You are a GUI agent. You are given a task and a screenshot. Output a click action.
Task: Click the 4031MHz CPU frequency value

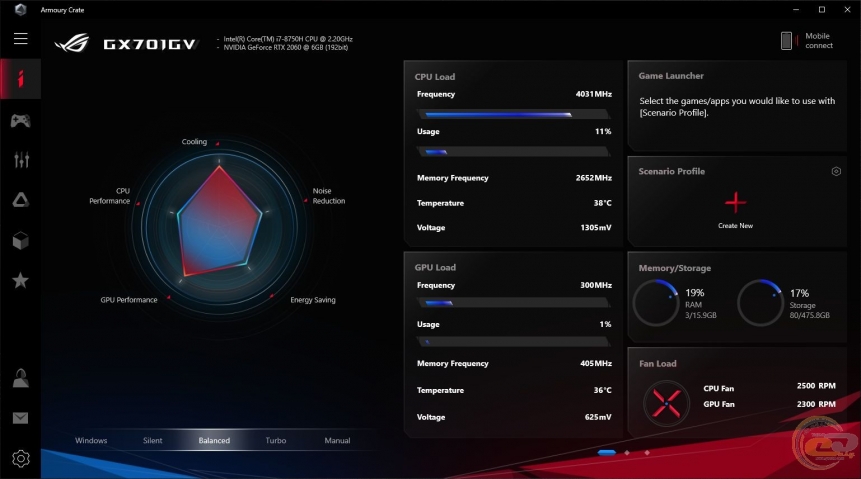pos(594,94)
